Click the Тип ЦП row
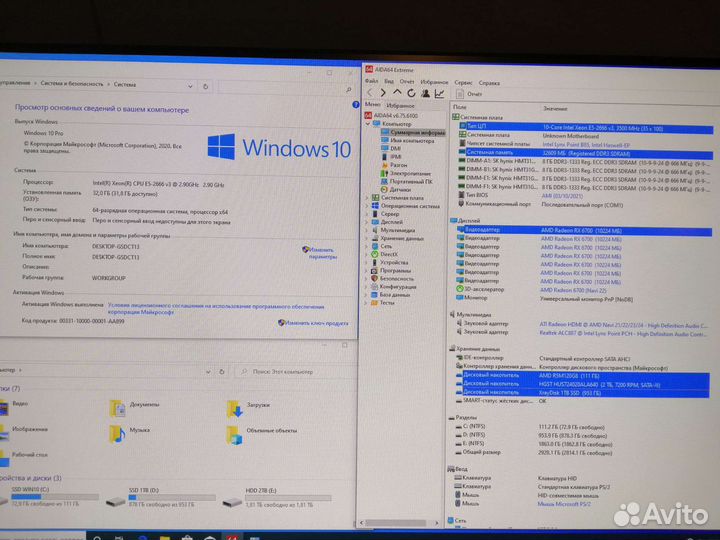Screen dimensions: 720x540 tap(585, 127)
